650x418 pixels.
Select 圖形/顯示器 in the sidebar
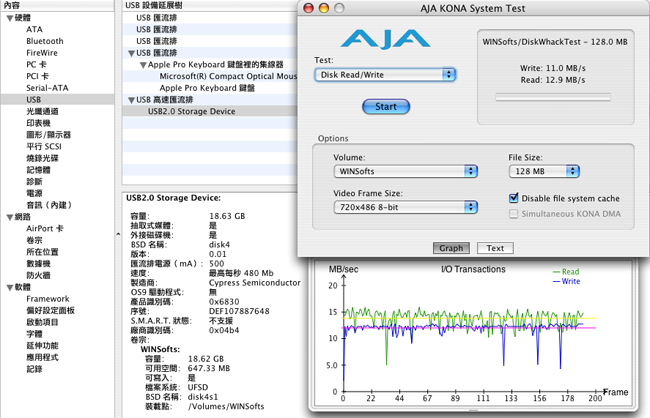click(x=49, y=135)
